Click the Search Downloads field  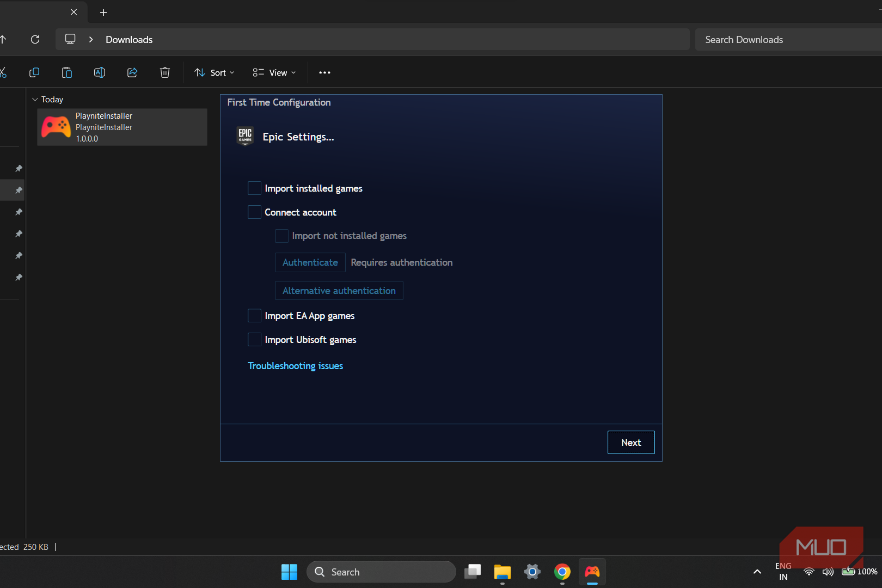[788, 39]
